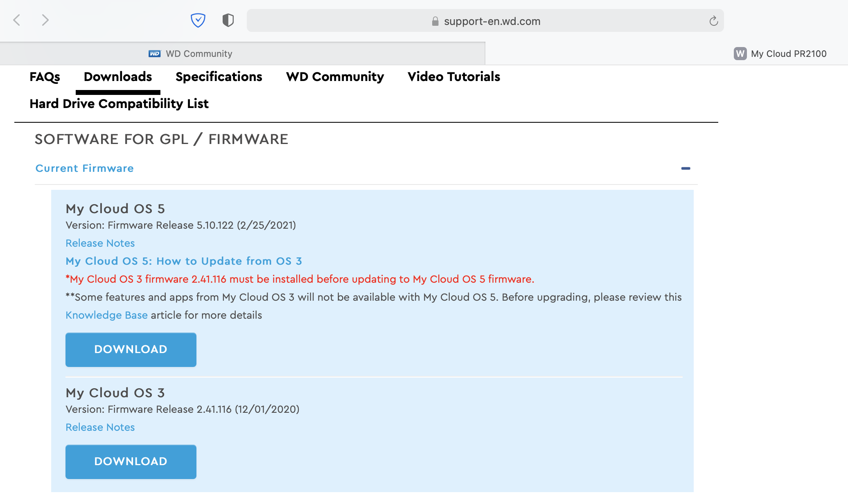The image size is (848, 504).
Task: Go back with the browser back arrow
Action: (17, 20)
